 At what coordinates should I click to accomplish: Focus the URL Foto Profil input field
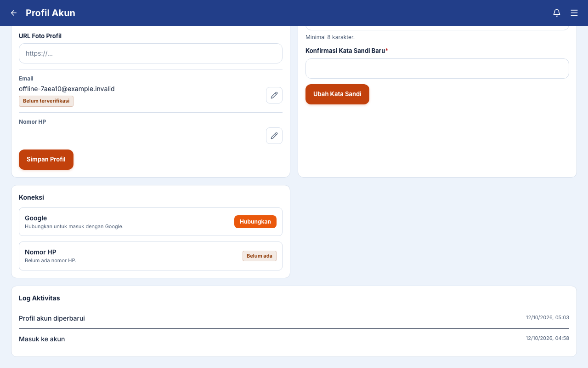(151, 53)
